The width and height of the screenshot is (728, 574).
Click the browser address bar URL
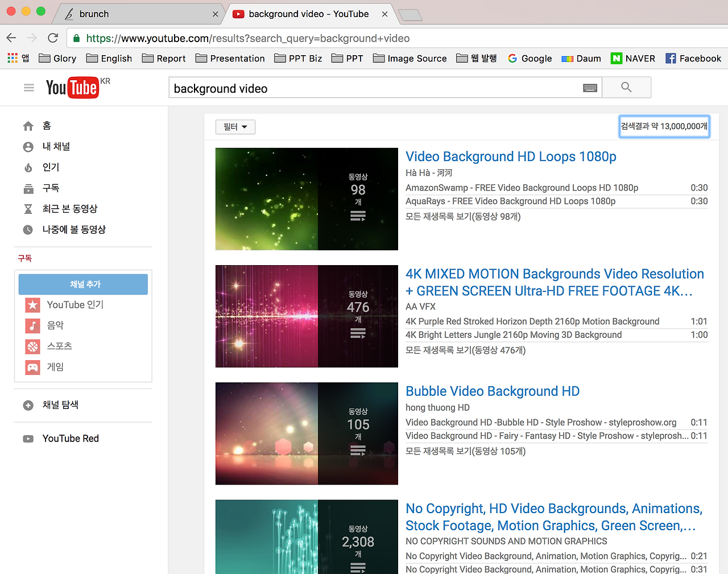click(x=248, y=38)
